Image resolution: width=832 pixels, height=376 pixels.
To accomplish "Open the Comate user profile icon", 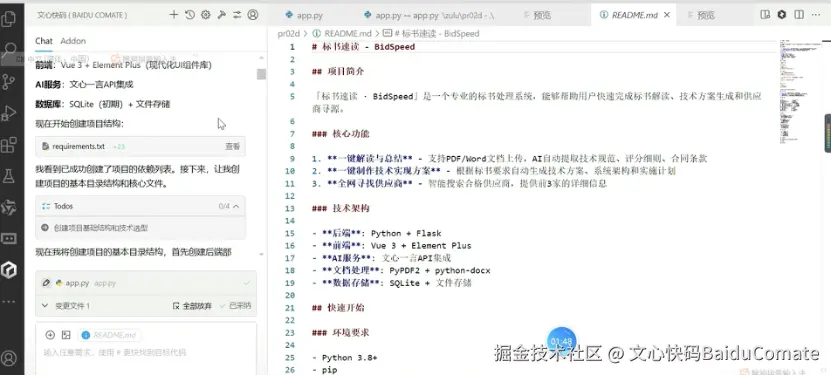I will [253, 15].
